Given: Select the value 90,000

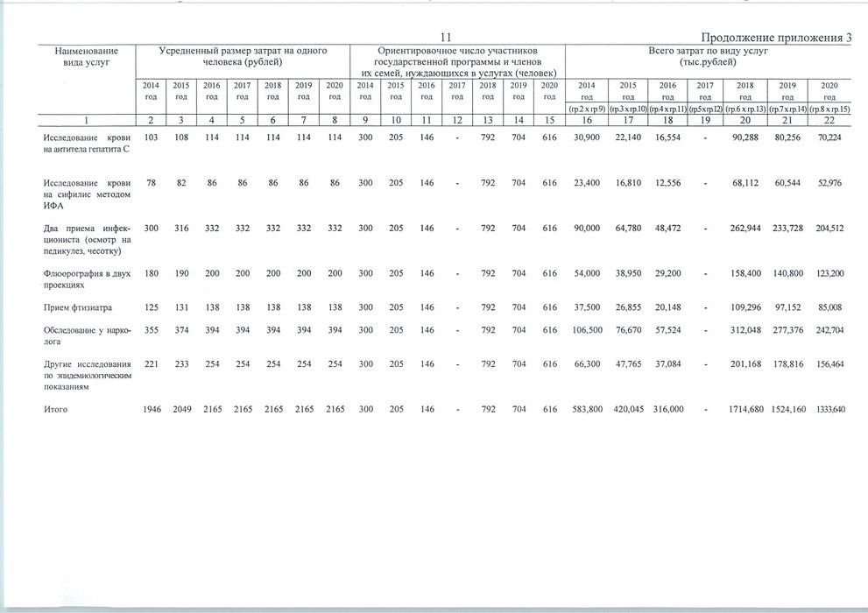Looking at the screenshot, I should 587,228.
